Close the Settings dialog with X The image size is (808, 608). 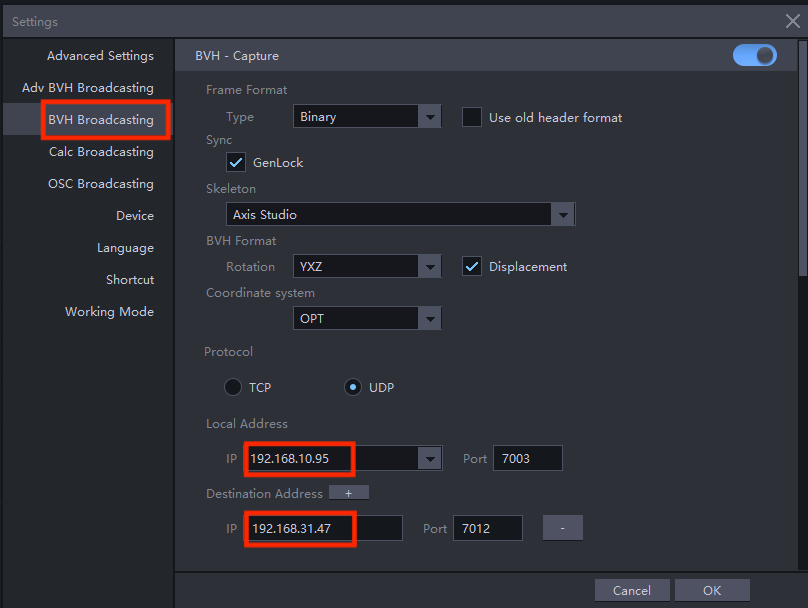click(x=792, y=21)
